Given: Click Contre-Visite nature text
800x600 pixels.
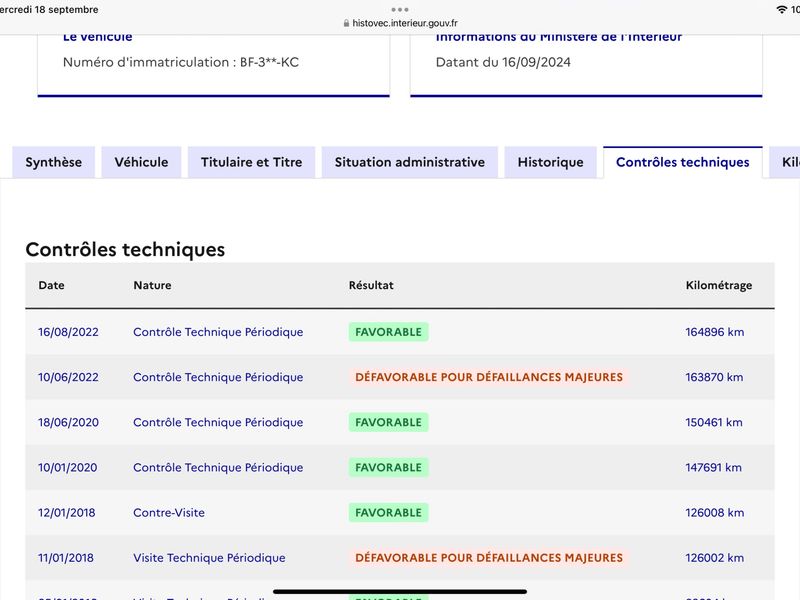Looking at the screenshot, I should point(169,513).
